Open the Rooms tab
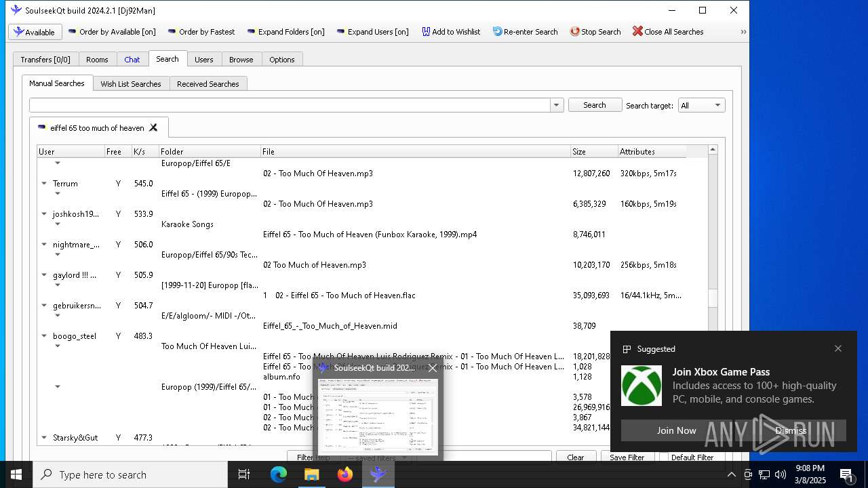This screenshot has width=868, height=488. coord(97,60)
